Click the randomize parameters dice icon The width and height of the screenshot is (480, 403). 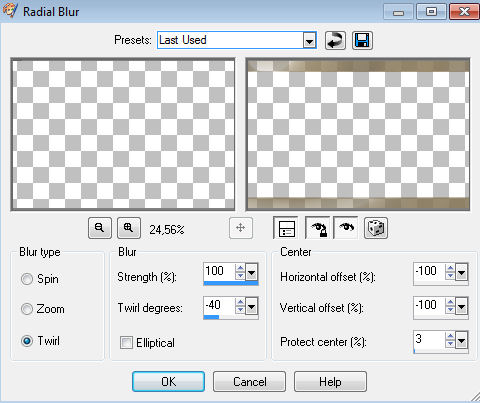376,228
